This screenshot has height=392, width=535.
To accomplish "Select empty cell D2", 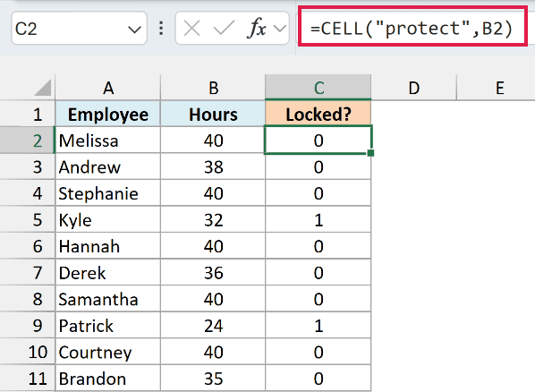I will [414, 141].
